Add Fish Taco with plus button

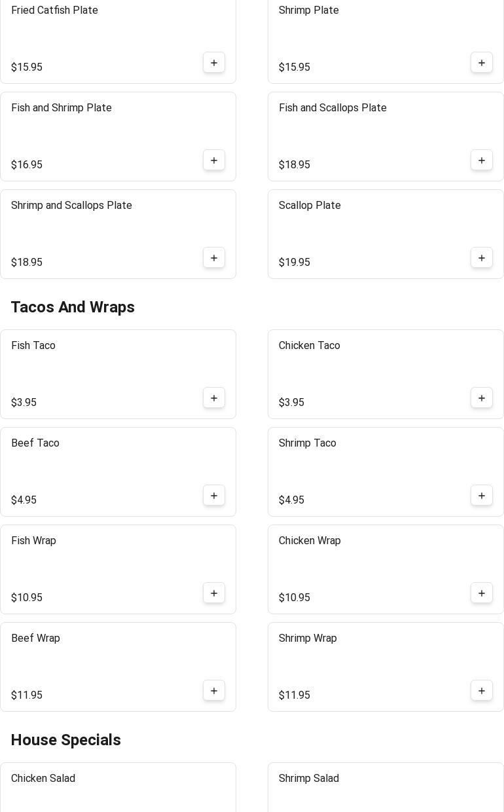click(214, 398)
